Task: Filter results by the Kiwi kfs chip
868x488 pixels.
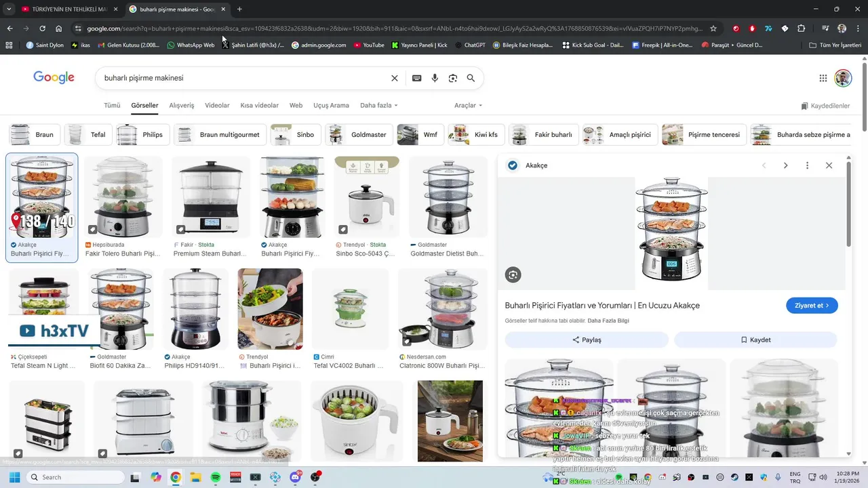Action: pos(476,135)
